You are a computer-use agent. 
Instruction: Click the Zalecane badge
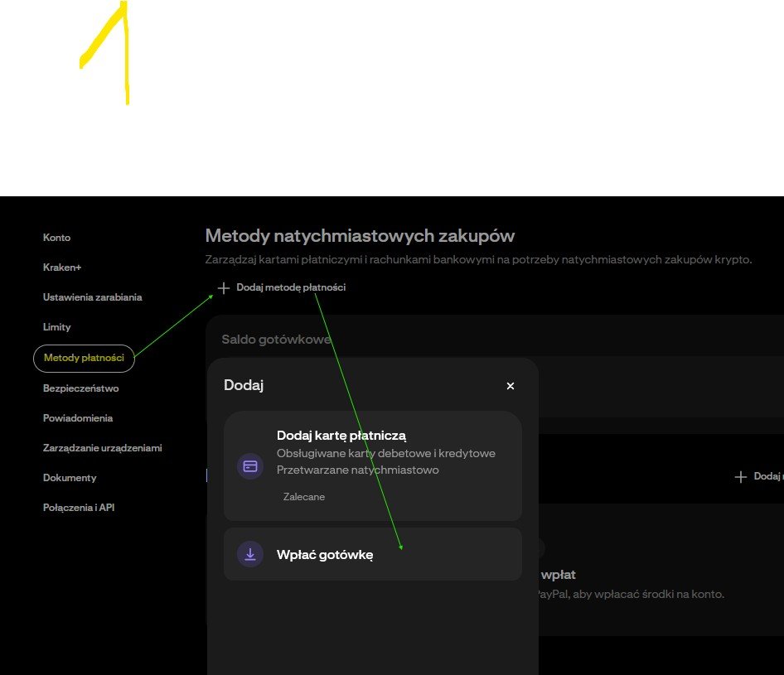tap(304, 497)
